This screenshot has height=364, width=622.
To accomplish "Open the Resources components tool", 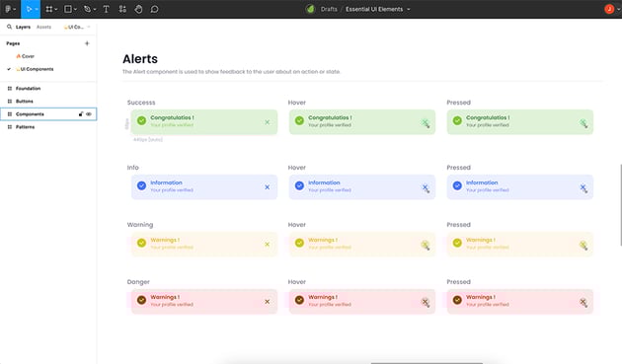I will click(x=122, y=9).
